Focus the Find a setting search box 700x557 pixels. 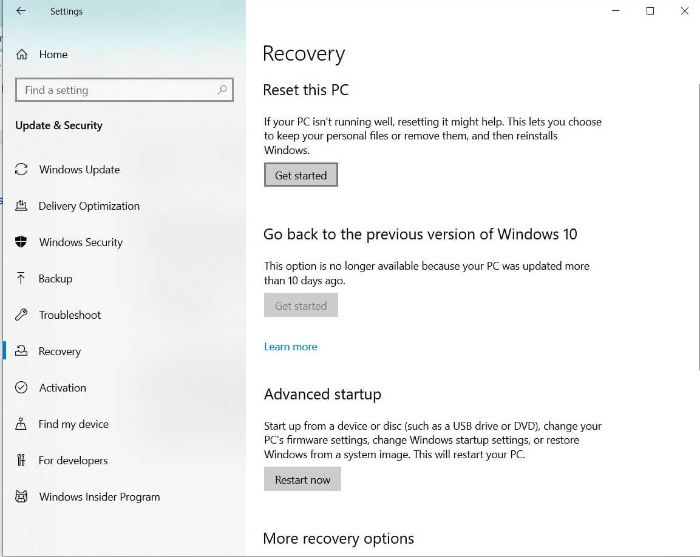[115, 90]
